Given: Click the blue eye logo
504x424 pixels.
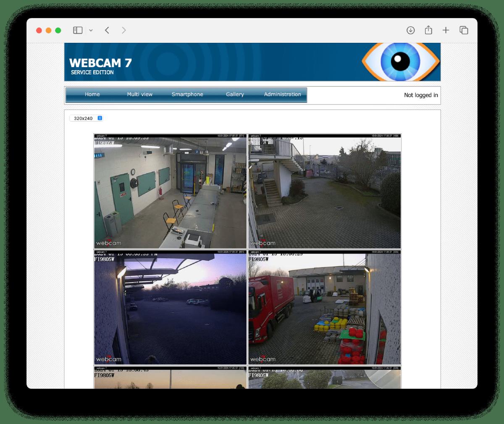Looking at the screenshot, I should [x=400, y=62].
